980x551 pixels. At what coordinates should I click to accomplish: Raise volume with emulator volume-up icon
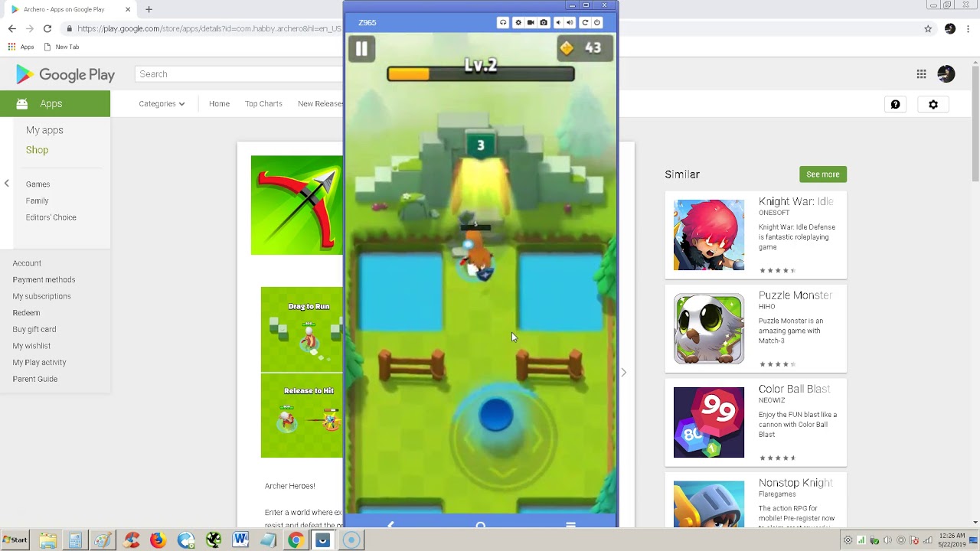coord(570,23)
